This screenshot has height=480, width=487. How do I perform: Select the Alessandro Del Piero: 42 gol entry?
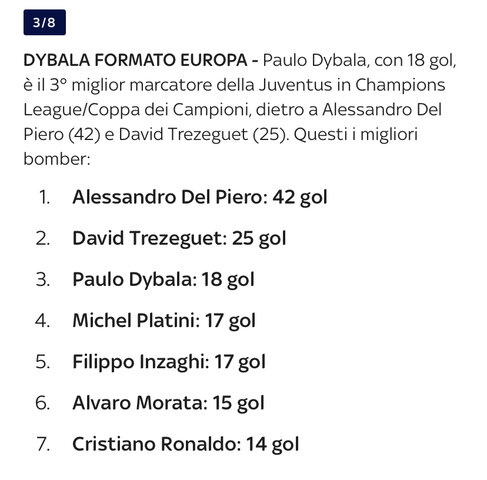(200, 197)
